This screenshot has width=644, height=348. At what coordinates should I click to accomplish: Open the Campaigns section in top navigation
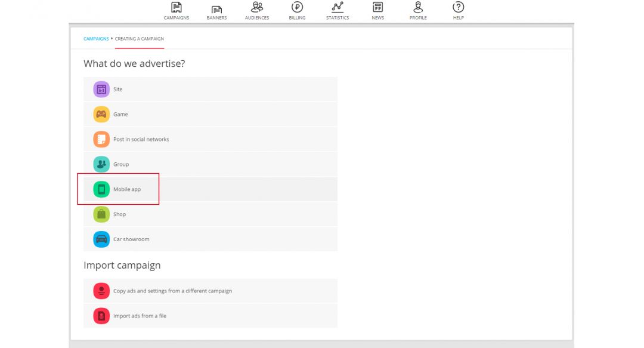point(176,10)
